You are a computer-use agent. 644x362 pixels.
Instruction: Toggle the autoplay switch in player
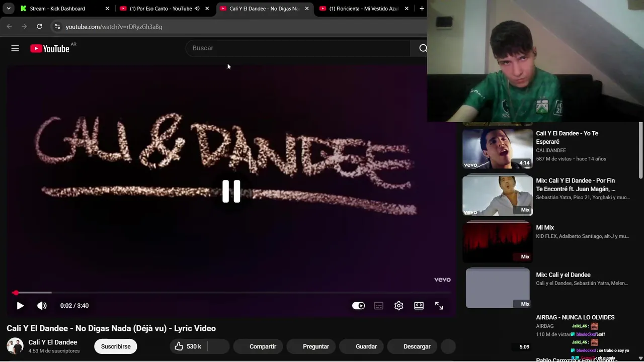pos(358,306)
